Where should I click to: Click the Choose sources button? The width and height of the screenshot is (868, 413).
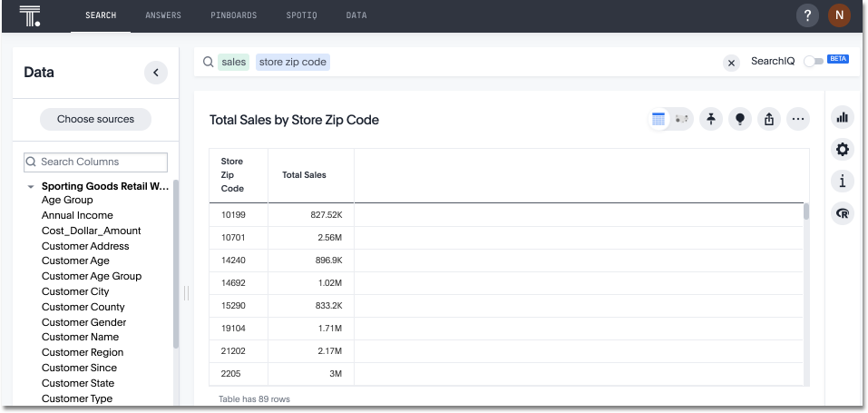tap(95, 119)
